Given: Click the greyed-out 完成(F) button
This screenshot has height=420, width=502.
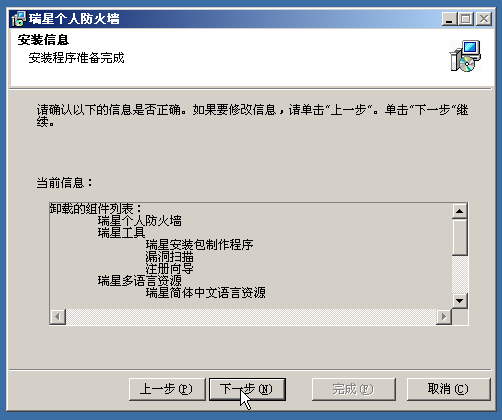Looking at the screenshot, I should pyautogui.click(x=354, y=389).
